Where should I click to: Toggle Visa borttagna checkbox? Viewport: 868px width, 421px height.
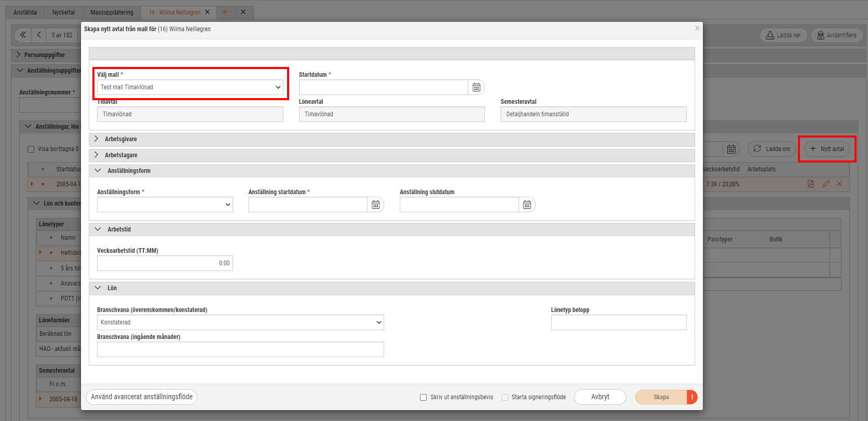click(31, 149)
